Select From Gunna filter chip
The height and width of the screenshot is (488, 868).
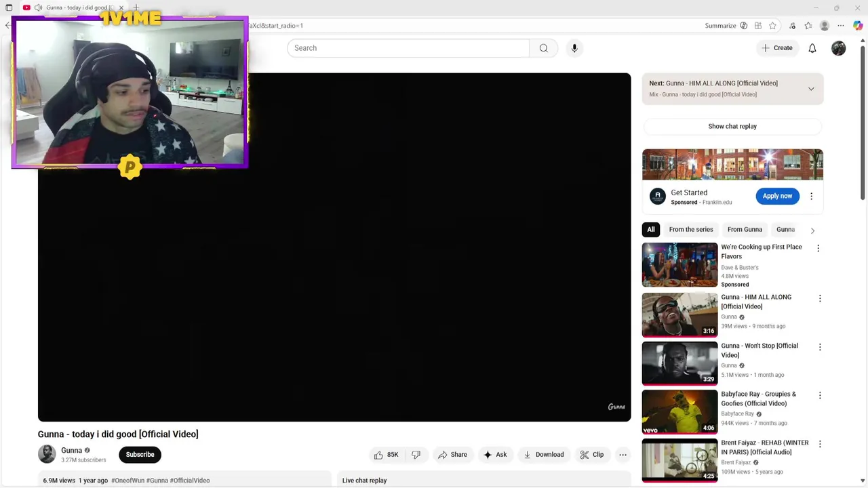[x=745, y=230]
